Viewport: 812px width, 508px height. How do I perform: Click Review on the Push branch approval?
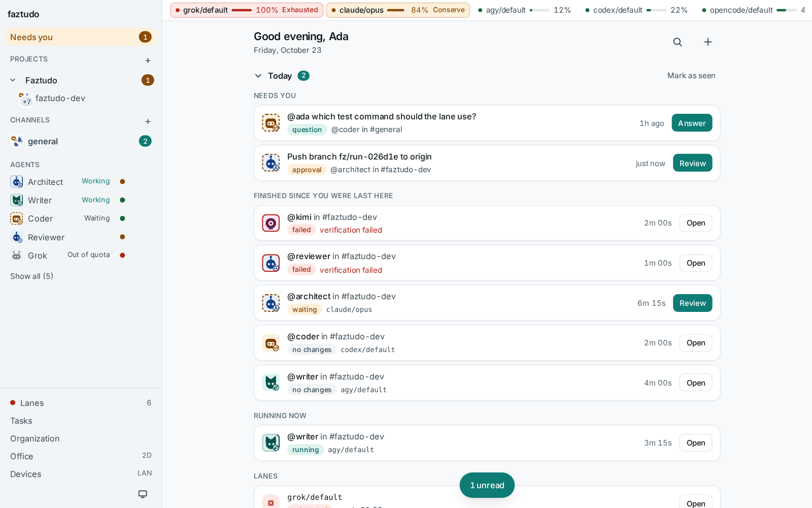[693, 163]
